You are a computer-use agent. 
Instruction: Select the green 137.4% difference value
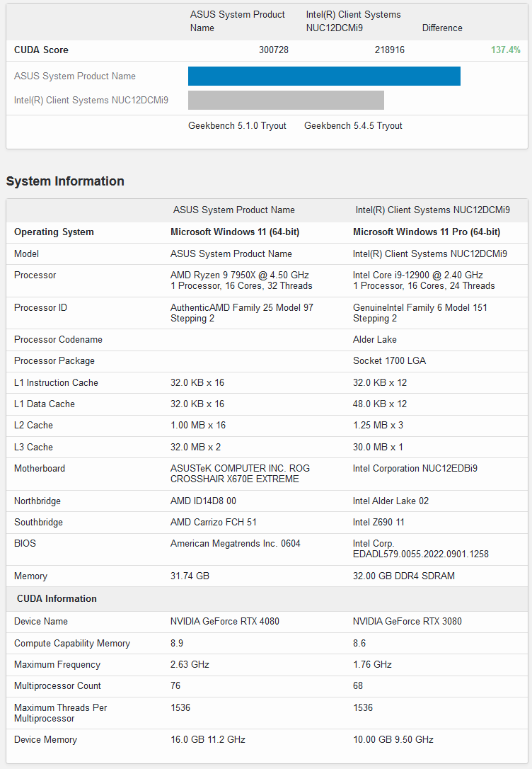click(505, 50)
